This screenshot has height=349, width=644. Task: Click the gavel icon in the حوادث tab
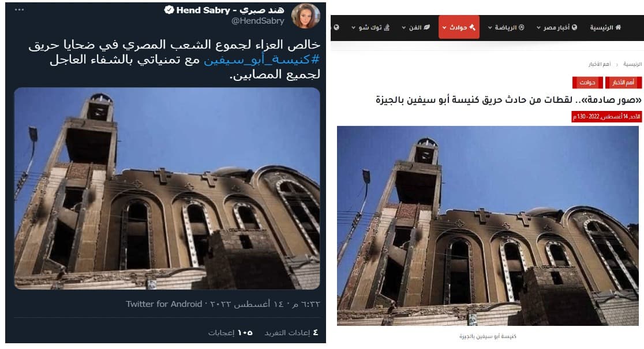(x=472, y=27)
